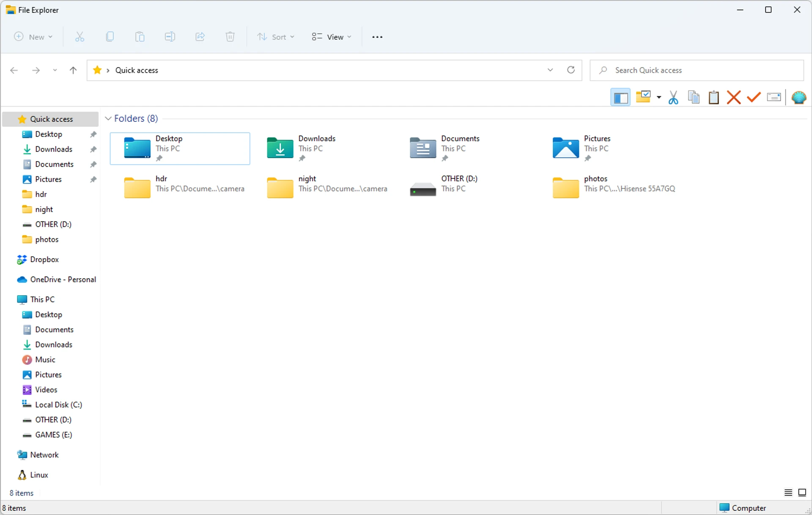Open Downloads under Quick access in sidebar

pos(54,149)
